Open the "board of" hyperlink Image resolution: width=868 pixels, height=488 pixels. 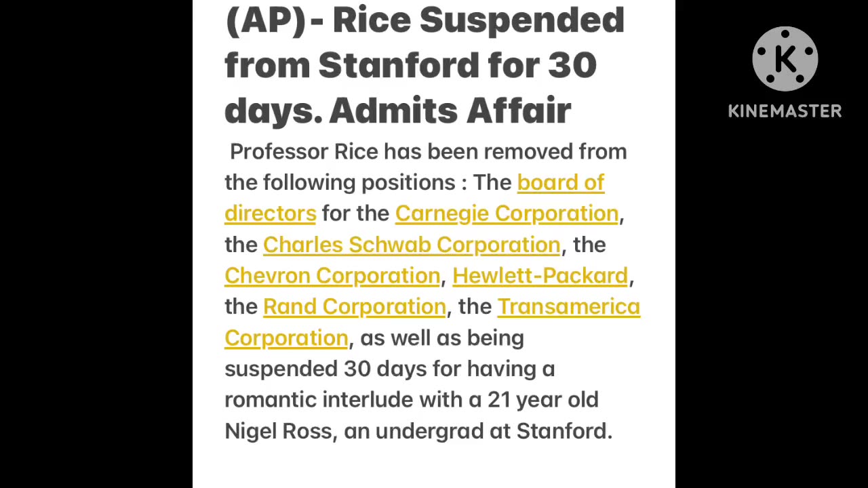click(560, 182)
